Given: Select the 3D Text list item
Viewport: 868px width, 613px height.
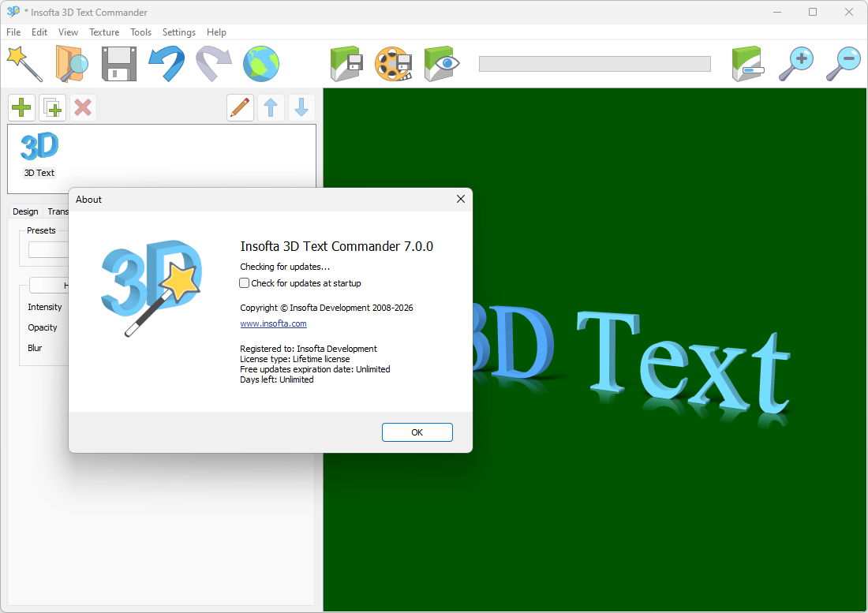Looking at the screenshot, I should coord(39,155).
